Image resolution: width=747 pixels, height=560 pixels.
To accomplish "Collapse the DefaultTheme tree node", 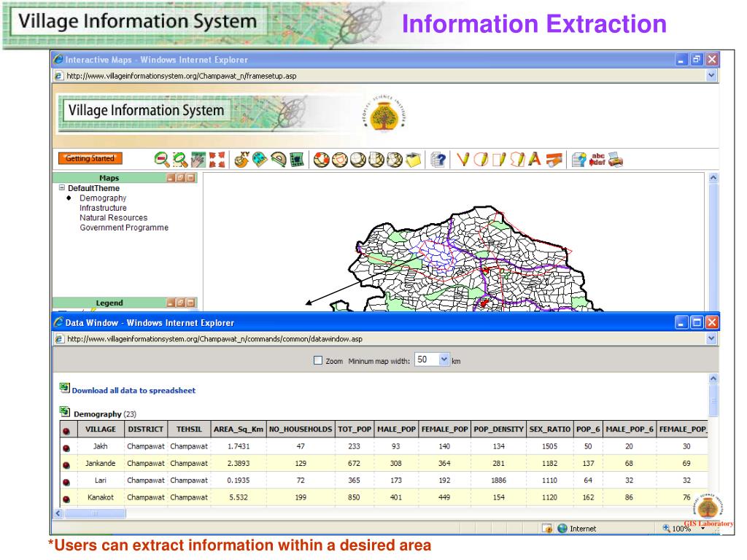I will [62, 187].
